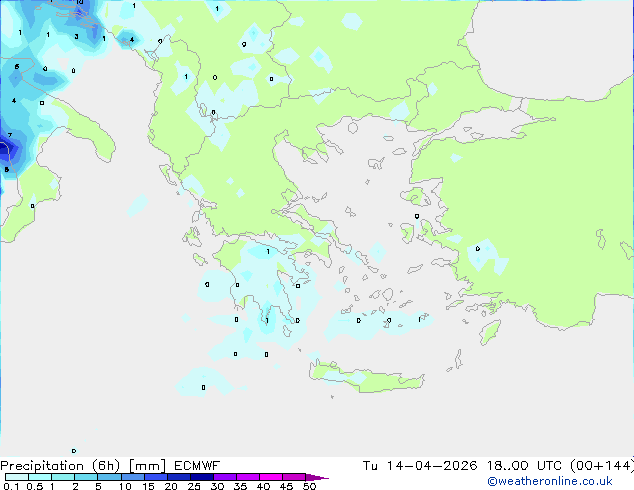This screenshot has height=490, width=634.
Task: Click the 'Precipitation (6h)' title text
Action: click(60, 466)
